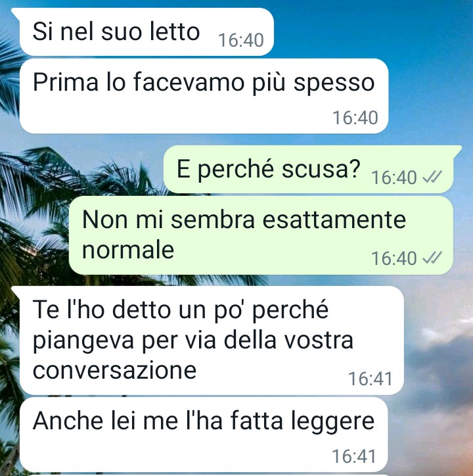Click the 16:41 timestamp under 'fatta leggere'
This screenshot has height=476, width=473.
point(354,456)
